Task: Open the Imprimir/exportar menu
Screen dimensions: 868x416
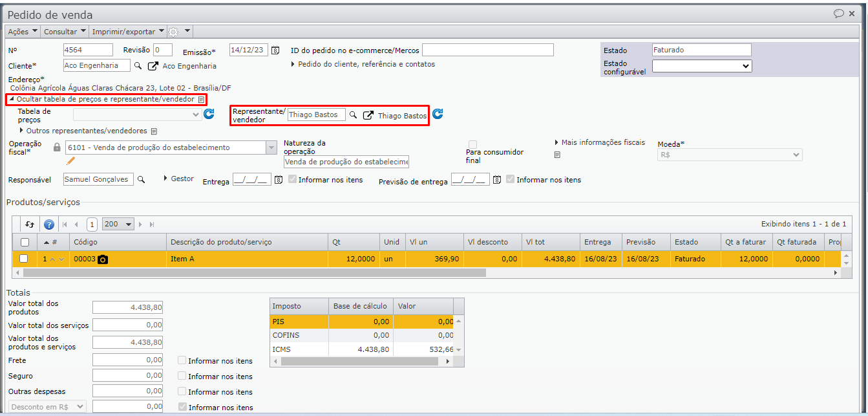Action: [x=128, y=31]
